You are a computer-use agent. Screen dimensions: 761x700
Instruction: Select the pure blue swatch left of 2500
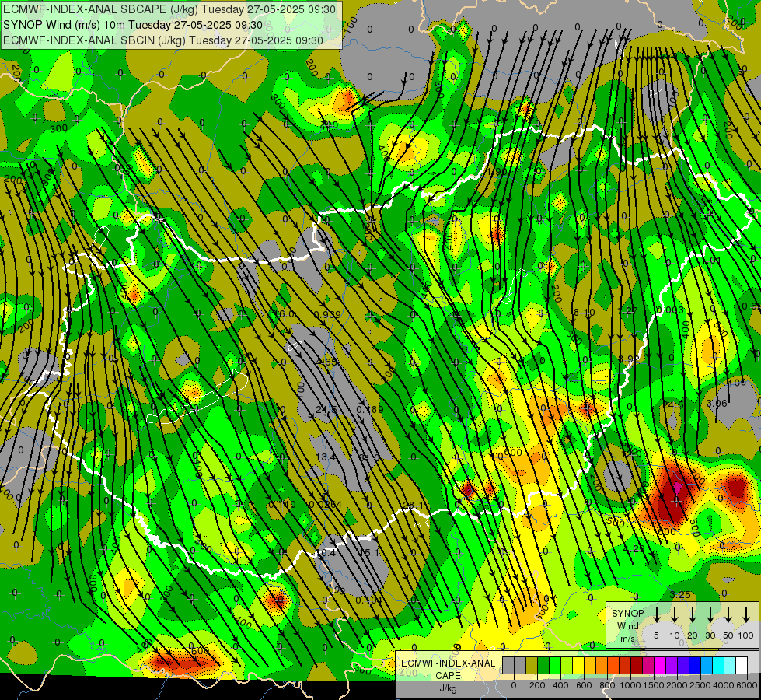coord(694,665)
